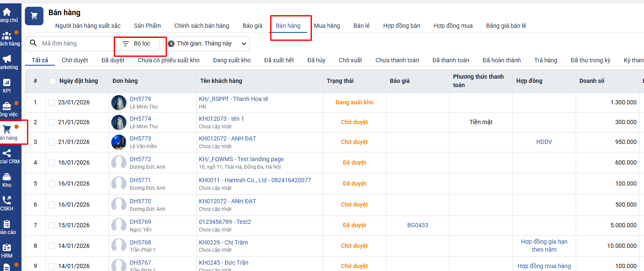This screenshot has height=271, width=644.
Task: Open the Hợp đồng bán tab
Action: (402, 26)
